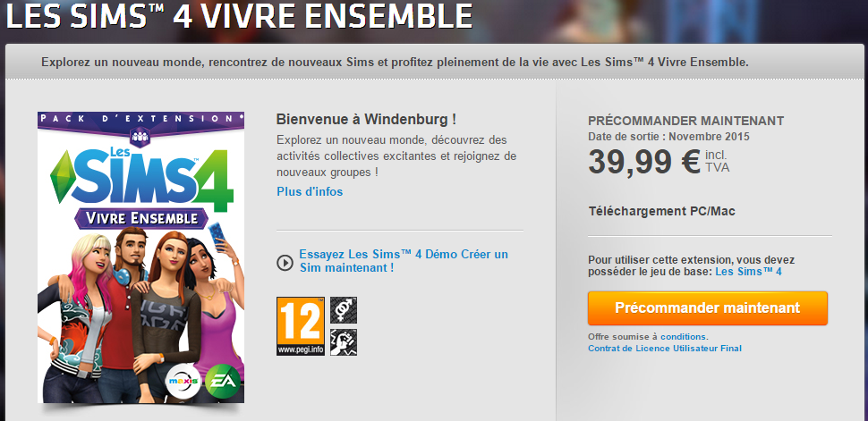Click the group icon under Pack d'extension banner
868x421 pixels.
pyautogui.click(x=140, y=136)
